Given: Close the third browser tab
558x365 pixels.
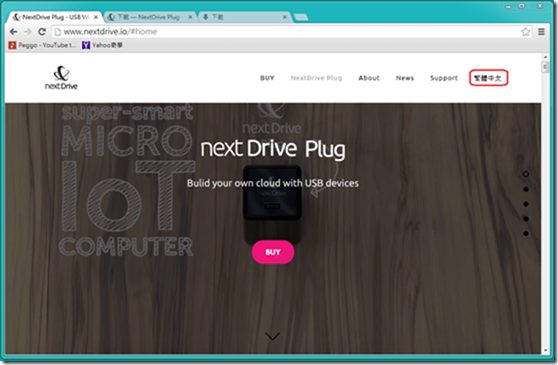Looking at the screenshot, I should pos(285,17).
